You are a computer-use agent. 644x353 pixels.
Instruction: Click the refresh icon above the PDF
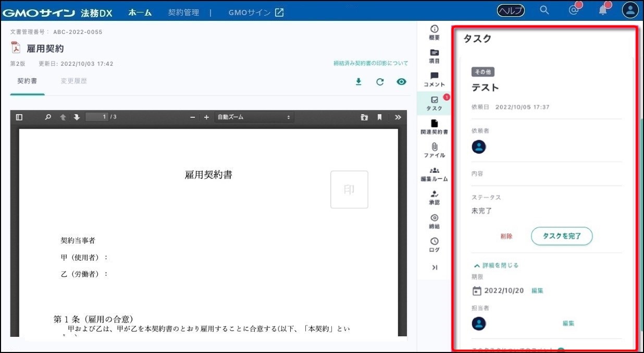[380, 82]
